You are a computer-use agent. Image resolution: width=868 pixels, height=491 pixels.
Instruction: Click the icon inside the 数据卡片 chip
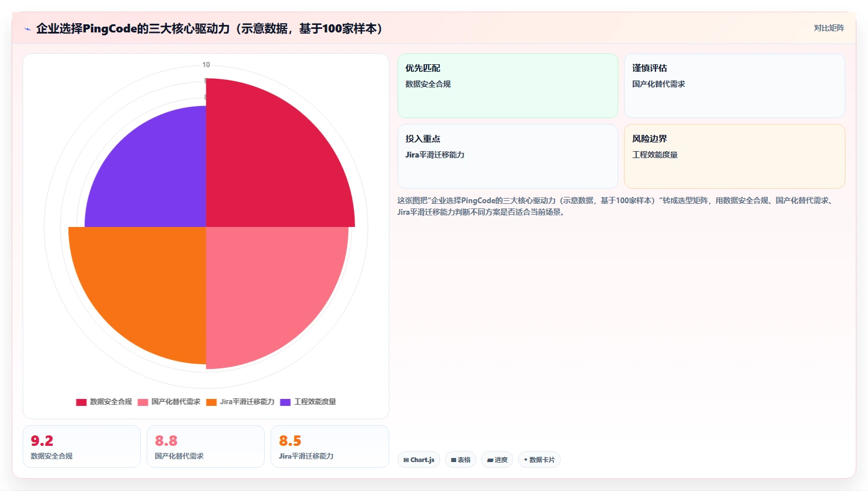[526, 460]
